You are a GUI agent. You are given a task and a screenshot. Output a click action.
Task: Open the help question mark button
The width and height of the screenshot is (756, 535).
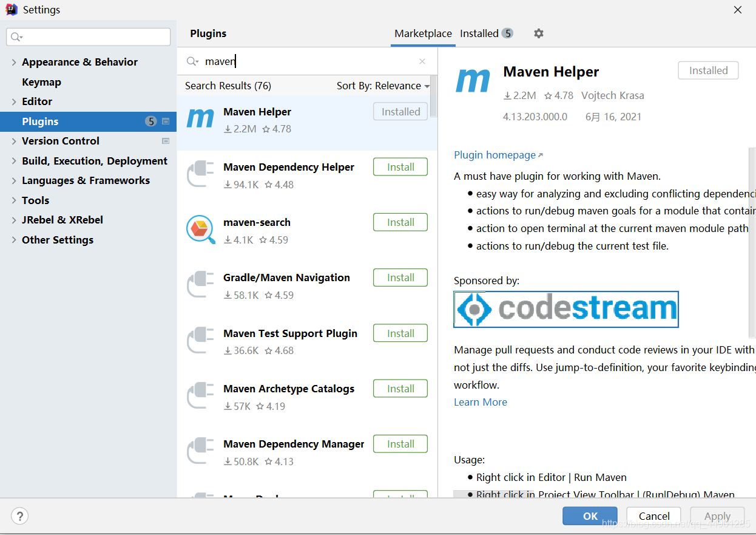pos(20,516)
